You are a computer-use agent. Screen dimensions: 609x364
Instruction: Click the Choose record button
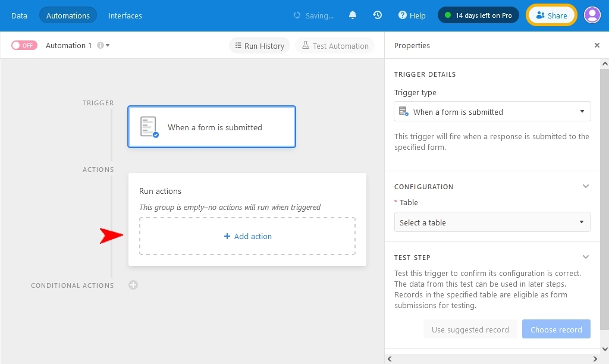(556, 329)
